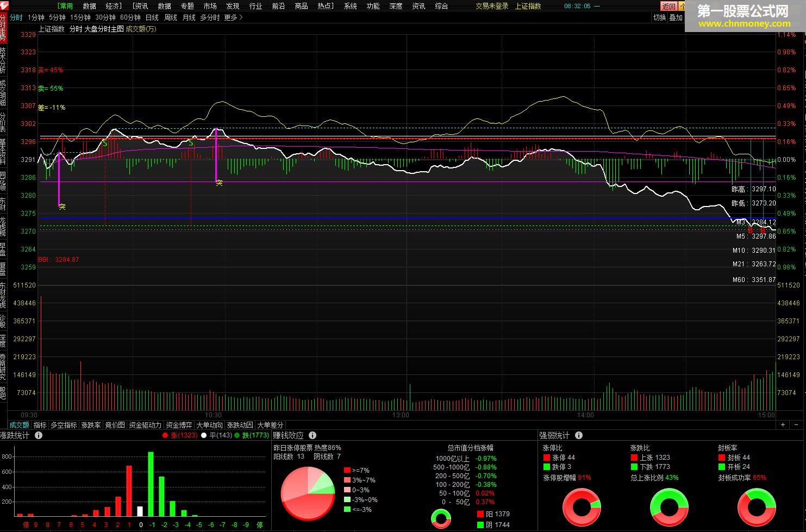Click the red app logo icon

[x=4, y=5]
